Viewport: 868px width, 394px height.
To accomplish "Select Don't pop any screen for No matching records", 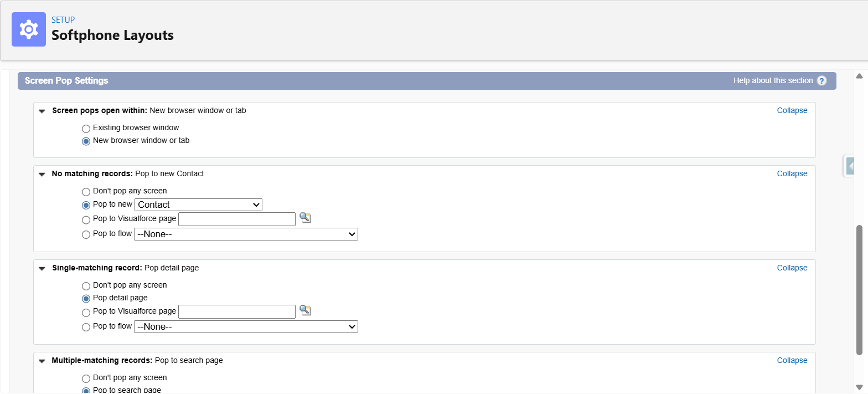I will [86, 192].
